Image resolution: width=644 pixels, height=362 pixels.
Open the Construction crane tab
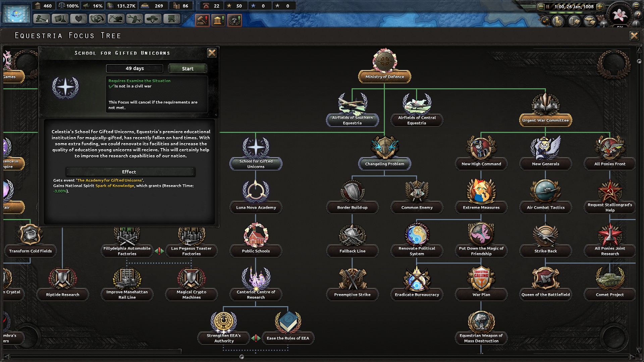115,19
